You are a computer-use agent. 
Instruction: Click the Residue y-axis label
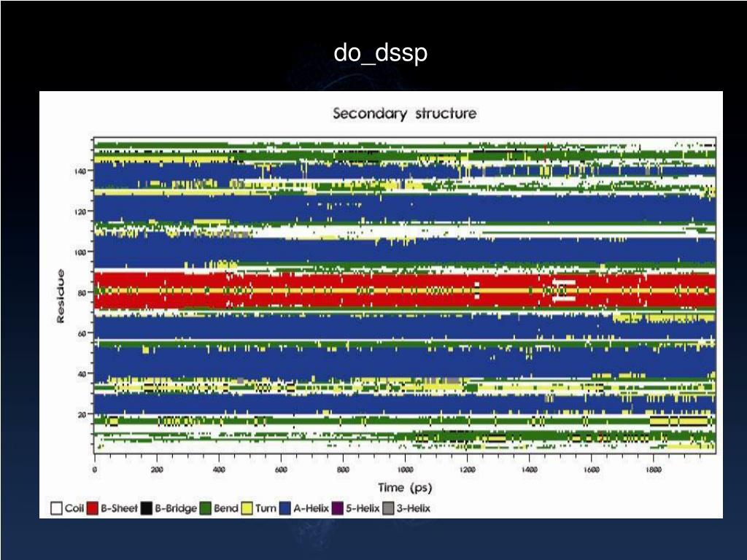click(x=61, y=296)
